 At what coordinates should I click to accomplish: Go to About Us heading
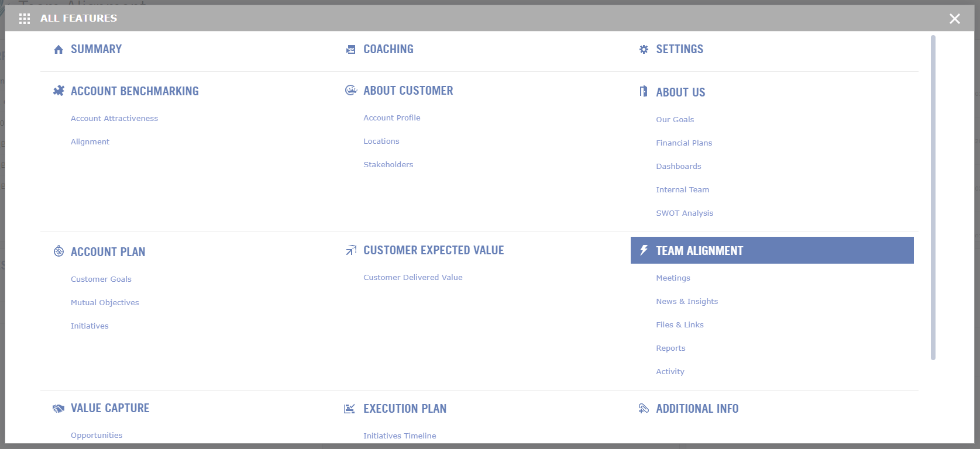(x=680, y=92)
